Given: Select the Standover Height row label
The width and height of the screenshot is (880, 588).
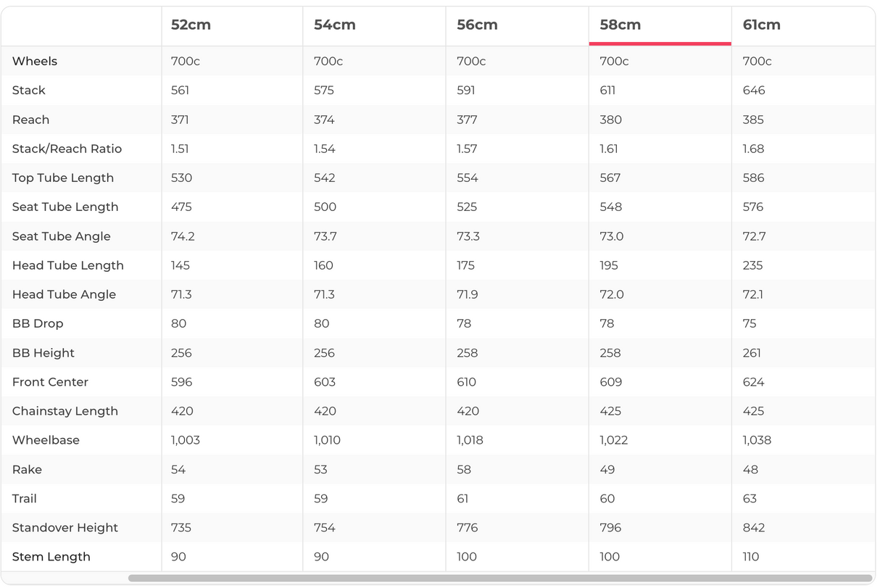Looking at the screenshot, I should (x=65, y=528).
